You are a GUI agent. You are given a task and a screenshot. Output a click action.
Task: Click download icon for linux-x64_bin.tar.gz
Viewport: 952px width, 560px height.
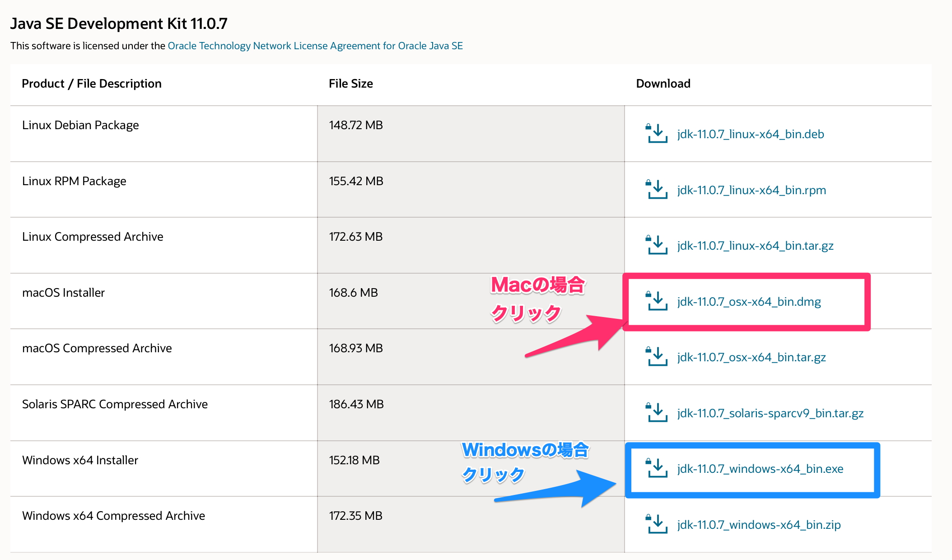(657, 245)
